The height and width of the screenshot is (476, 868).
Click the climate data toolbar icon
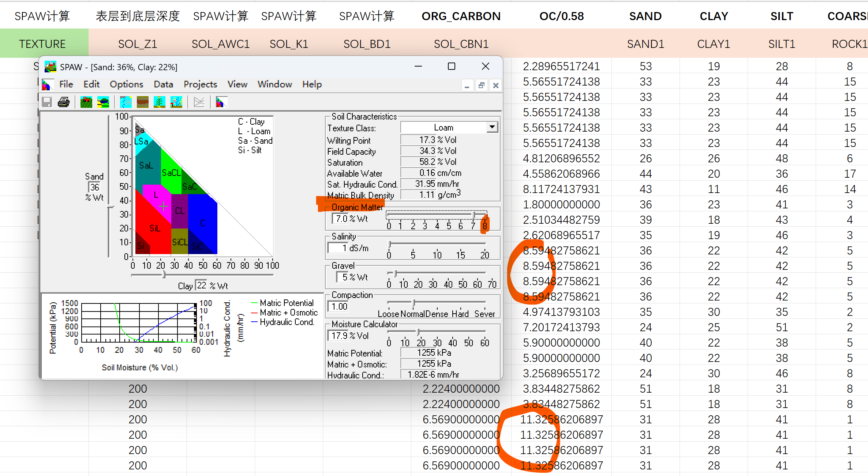[126, 102]
